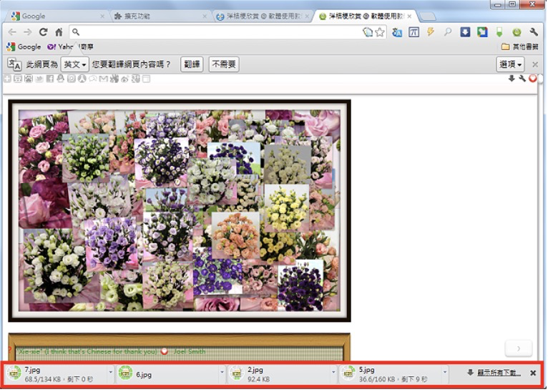Open the 選項 options dropdown
548x392 pixels.
[x=510, y=64]
